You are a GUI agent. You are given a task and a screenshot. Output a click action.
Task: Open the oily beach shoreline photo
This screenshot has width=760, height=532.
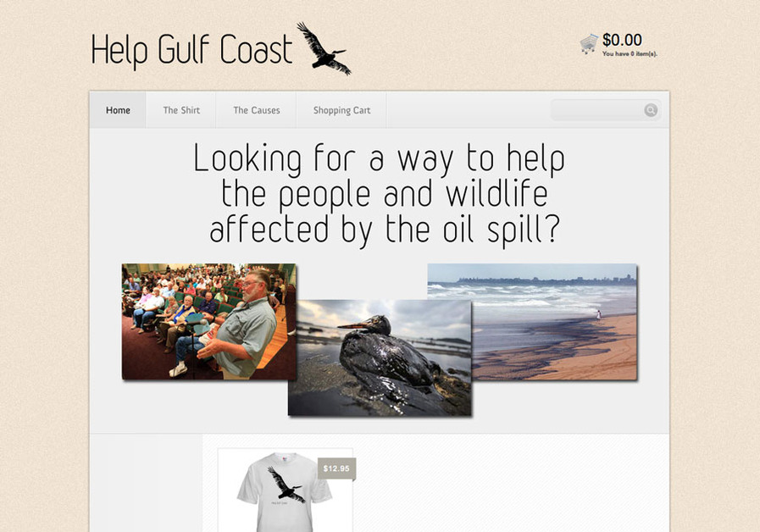click(x=532, y=322)
